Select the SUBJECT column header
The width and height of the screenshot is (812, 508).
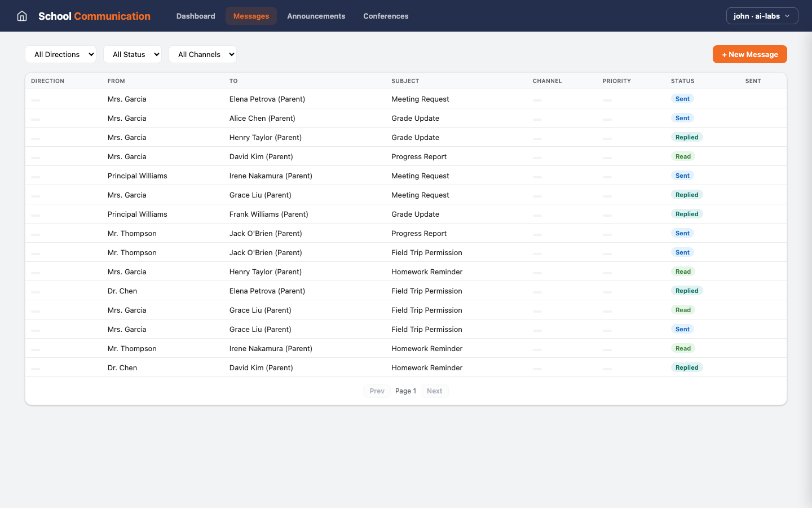(x=405, y=81)
